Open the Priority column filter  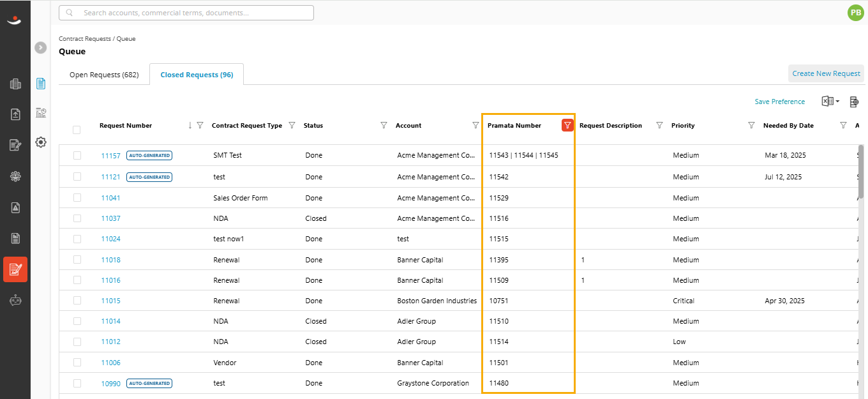(x=751, y=125)
